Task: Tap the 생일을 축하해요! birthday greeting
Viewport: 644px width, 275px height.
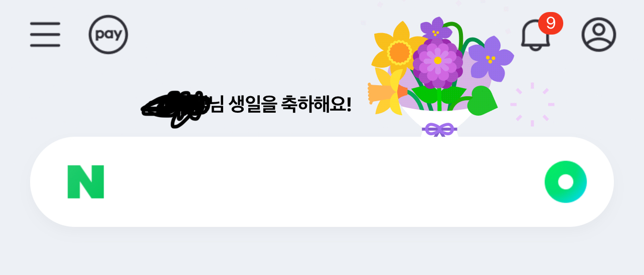Action: 289,105
